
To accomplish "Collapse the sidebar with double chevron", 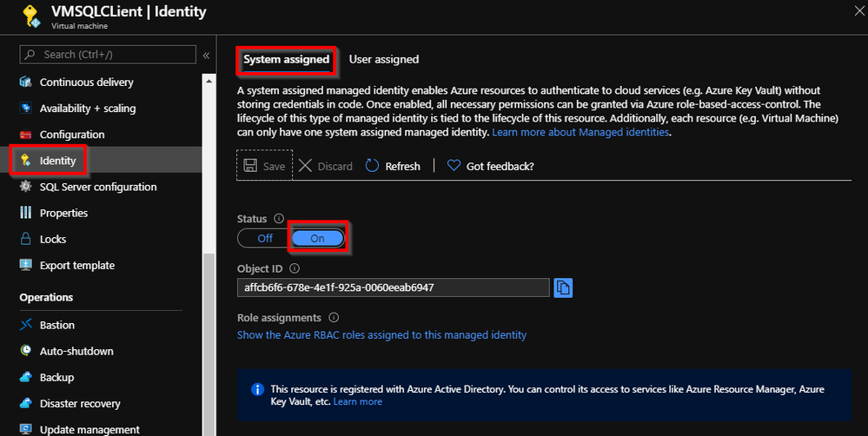I will click(x=206, y=56).
